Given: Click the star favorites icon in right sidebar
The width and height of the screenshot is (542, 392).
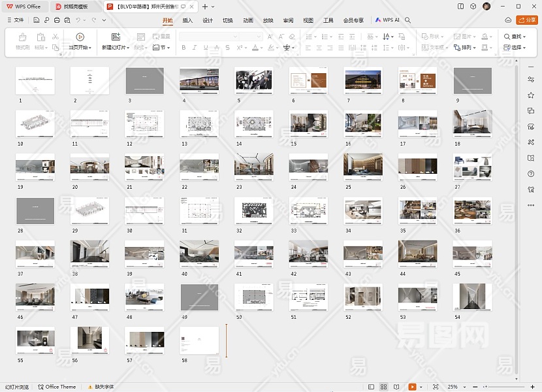Looking at the screenshot, I should click(531, 95).
